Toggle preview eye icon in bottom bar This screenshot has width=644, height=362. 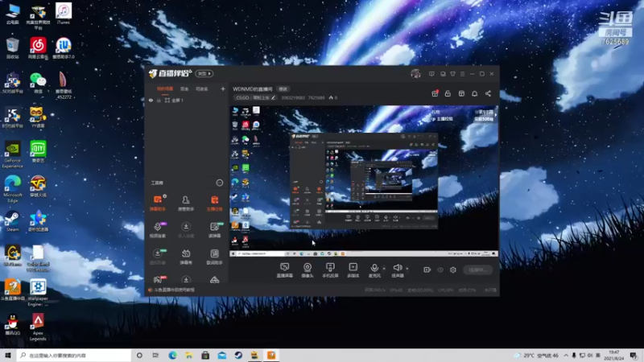[440, 269]
